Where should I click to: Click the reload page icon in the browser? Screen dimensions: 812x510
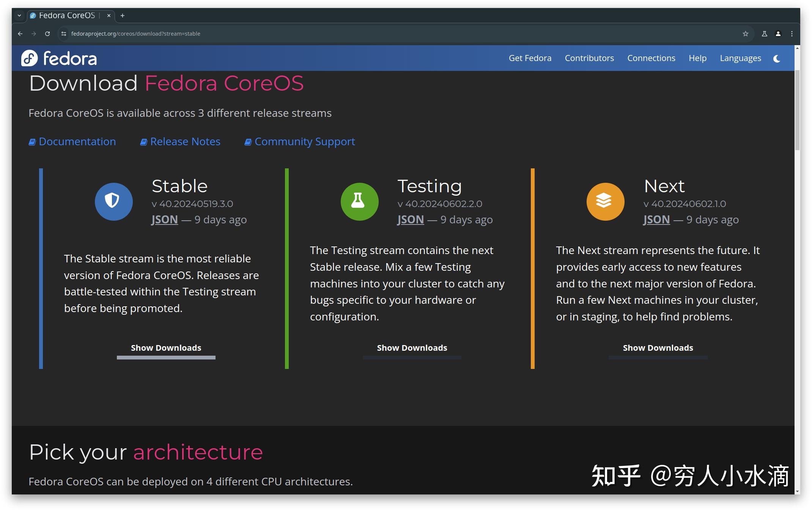47,33
